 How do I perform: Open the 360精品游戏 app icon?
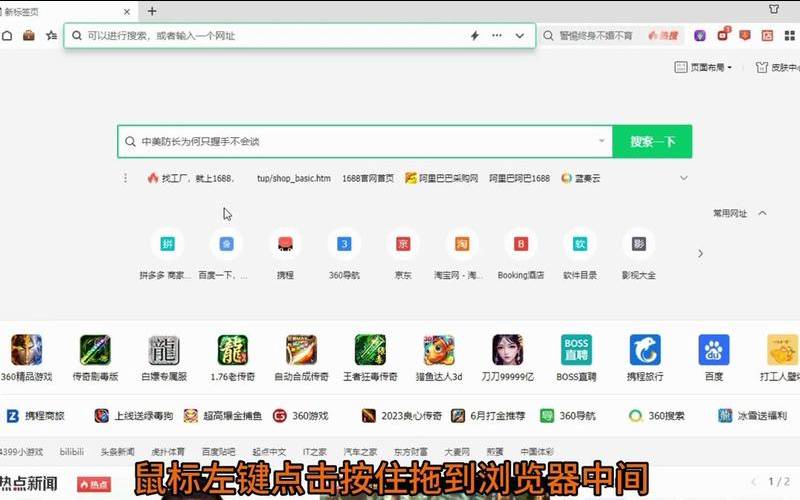pyautogui.click(x=27, y=350)
